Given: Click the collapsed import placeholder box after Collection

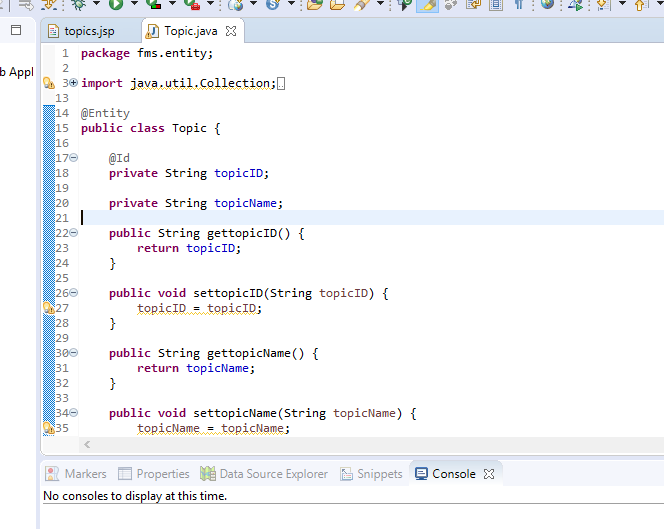Looking at the screenshot, I should click(x=281, y=84).
